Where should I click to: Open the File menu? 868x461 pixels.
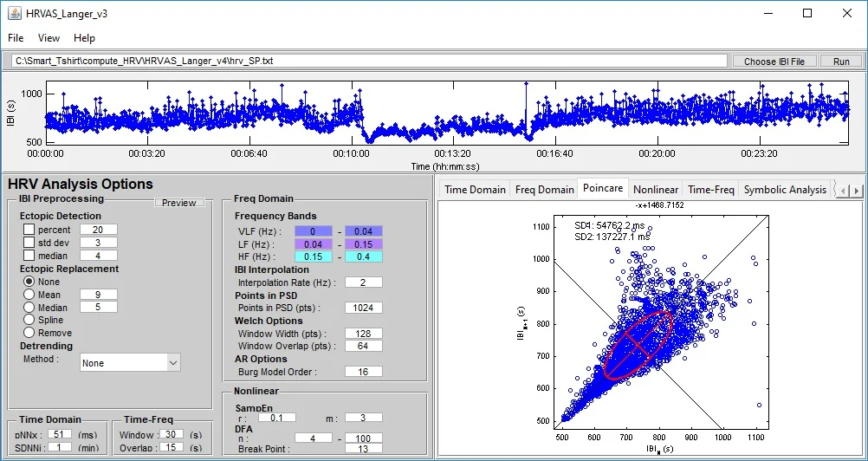[16, 38]
